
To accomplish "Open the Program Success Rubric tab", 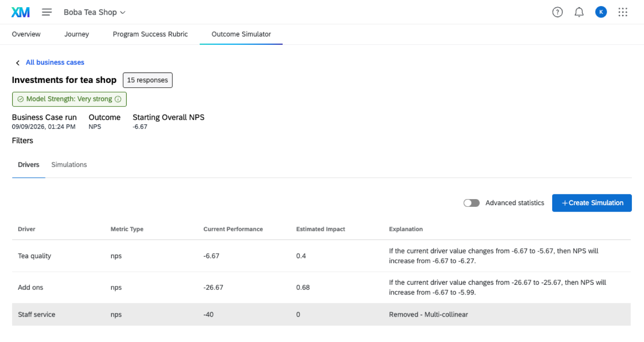I will point(150,34).
